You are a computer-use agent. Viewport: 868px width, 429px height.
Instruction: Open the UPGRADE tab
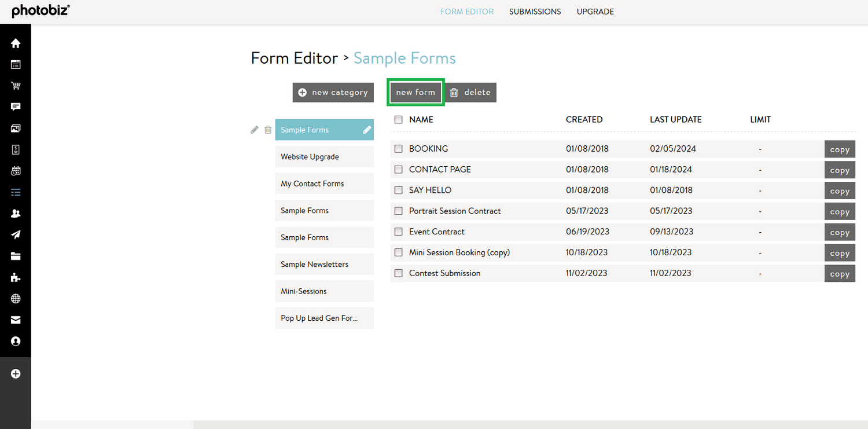(595, 12)
